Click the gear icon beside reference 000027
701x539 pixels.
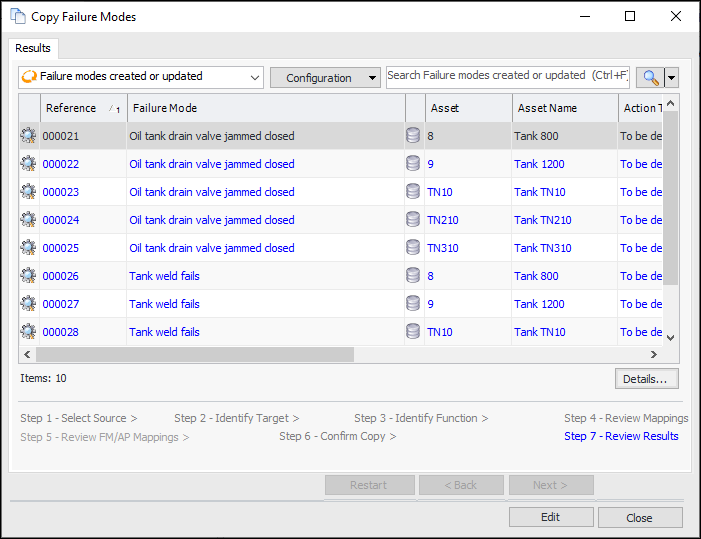28,304
